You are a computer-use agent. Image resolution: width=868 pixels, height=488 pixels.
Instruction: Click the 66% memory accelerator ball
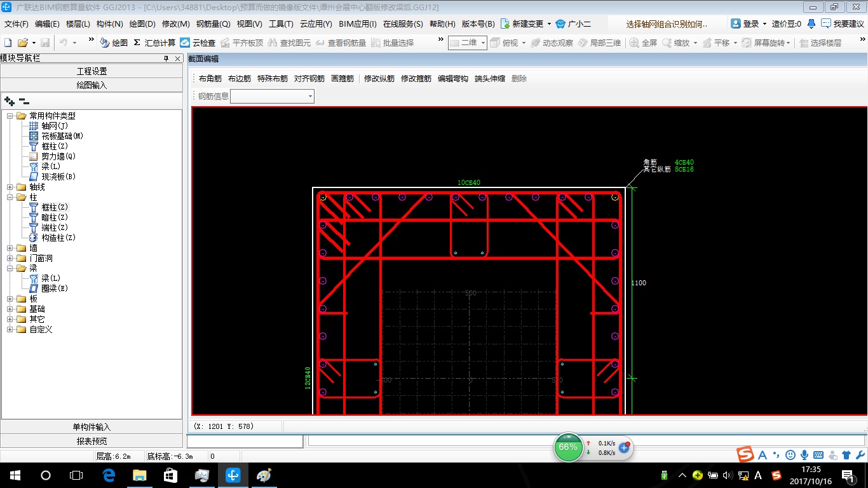(x=568, y=447)
